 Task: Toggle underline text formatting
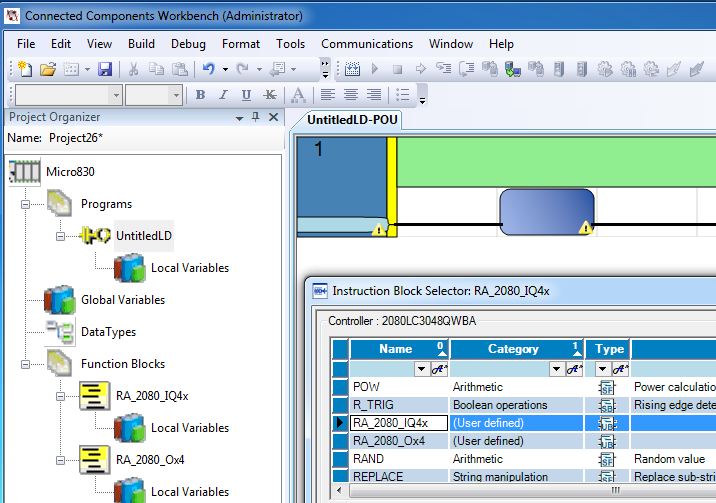click(x=246, y=95)
